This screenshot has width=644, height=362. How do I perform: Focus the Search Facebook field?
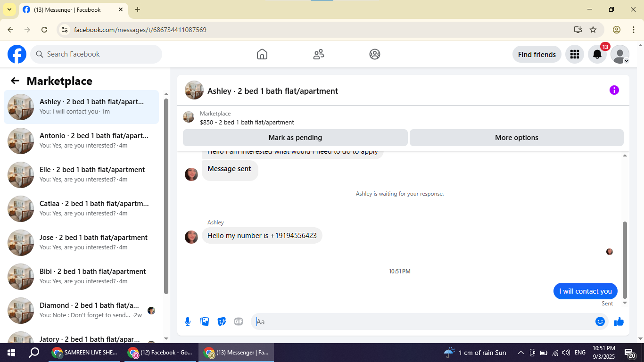pos(96,54)
